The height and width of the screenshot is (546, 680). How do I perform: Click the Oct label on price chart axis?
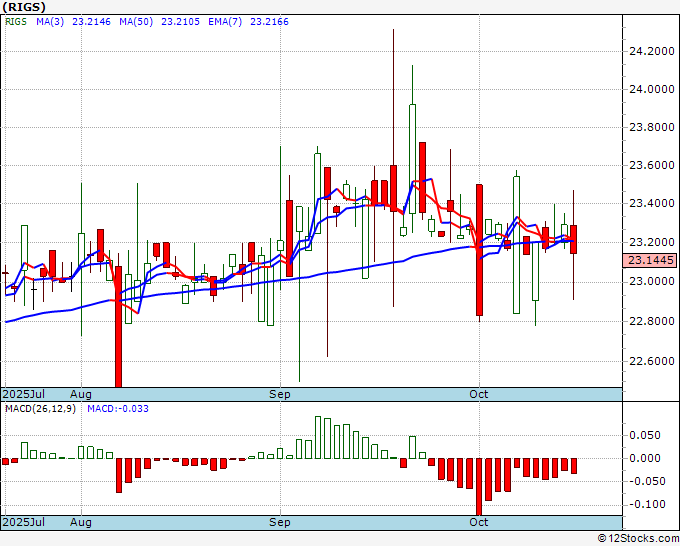pos(479,394)
